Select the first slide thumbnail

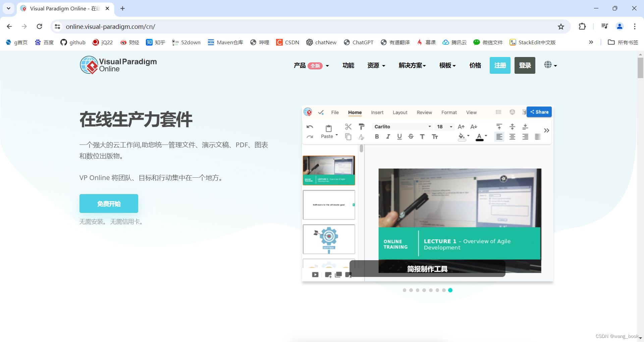(x=329, y=170)
